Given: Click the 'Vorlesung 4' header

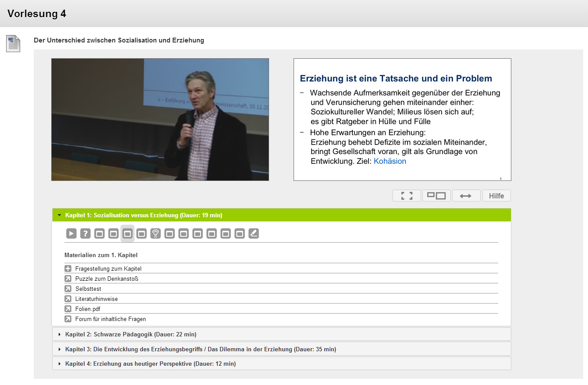Looking at the screenshot, I should pos(37,14).
